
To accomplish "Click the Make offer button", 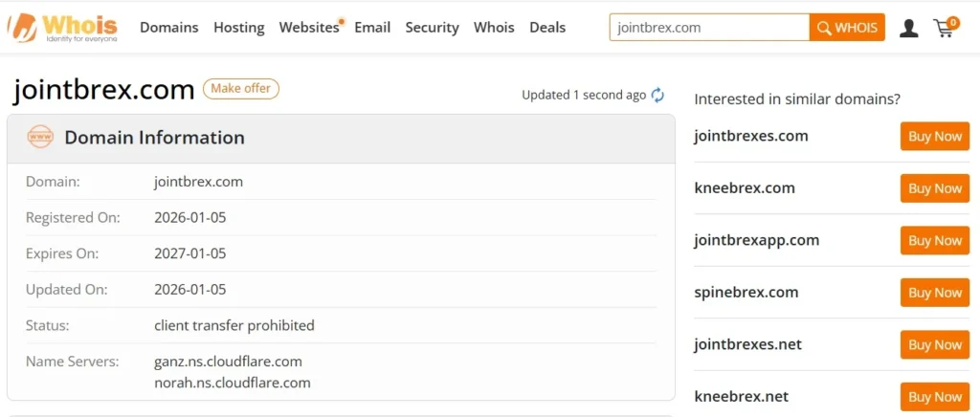I will tap(240, 89).
